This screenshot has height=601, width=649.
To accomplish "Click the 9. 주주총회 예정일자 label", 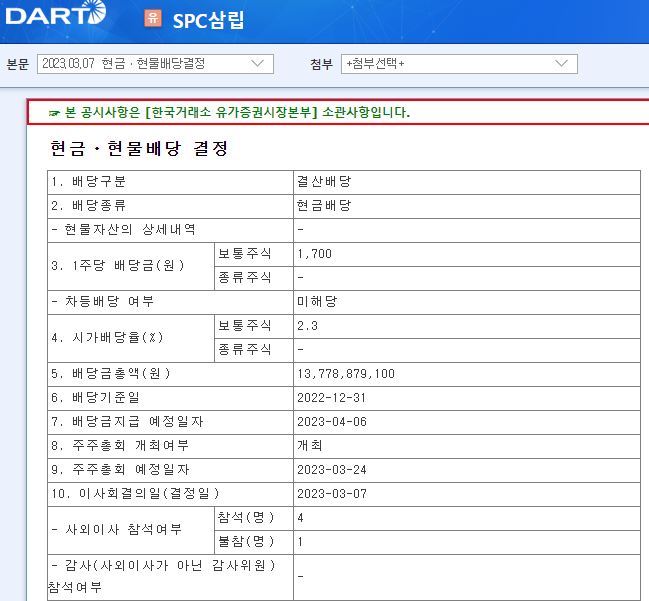I will click(x=120, y=470).
